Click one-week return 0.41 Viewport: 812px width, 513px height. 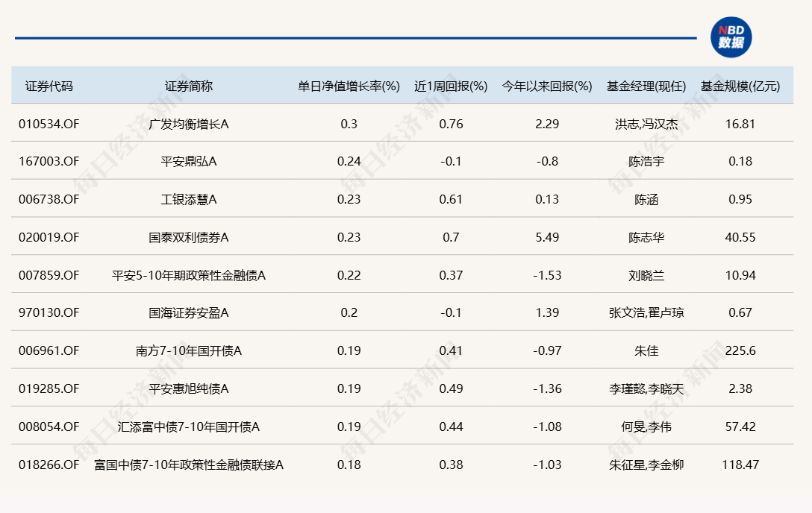click(451, 351)
